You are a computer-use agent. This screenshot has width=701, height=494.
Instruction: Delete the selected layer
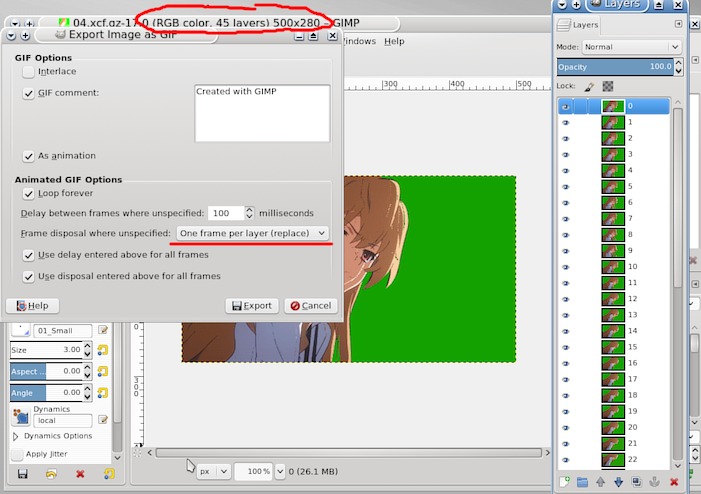(x=674, y=482)
